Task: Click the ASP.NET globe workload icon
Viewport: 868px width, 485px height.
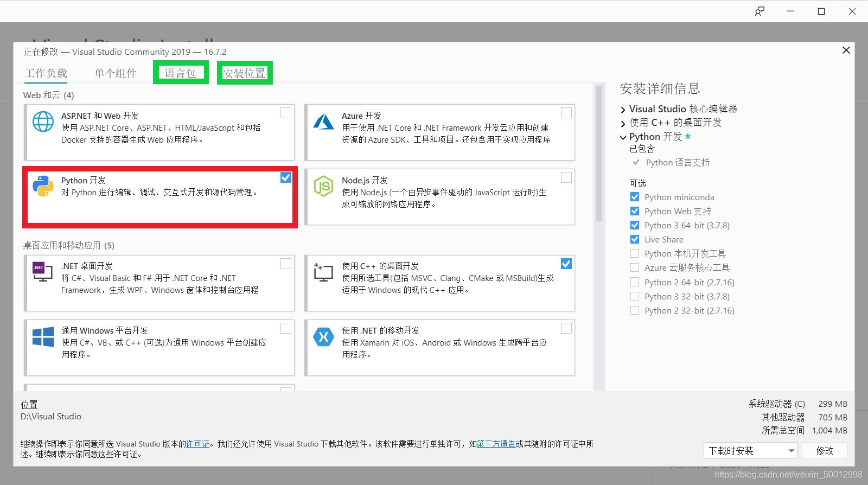Action: (x=43, y=122)
